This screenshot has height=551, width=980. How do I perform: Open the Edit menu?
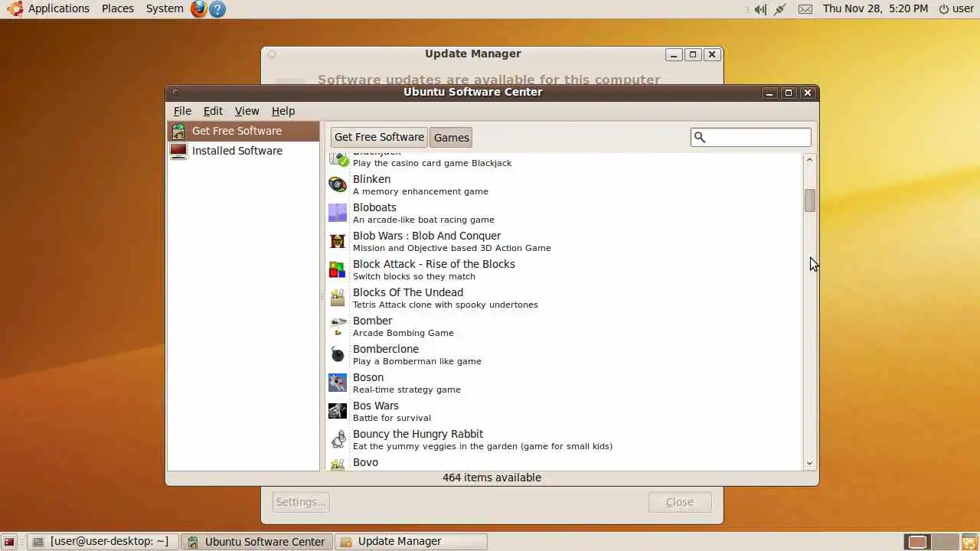pyautogui.click(x=213, y=111)
